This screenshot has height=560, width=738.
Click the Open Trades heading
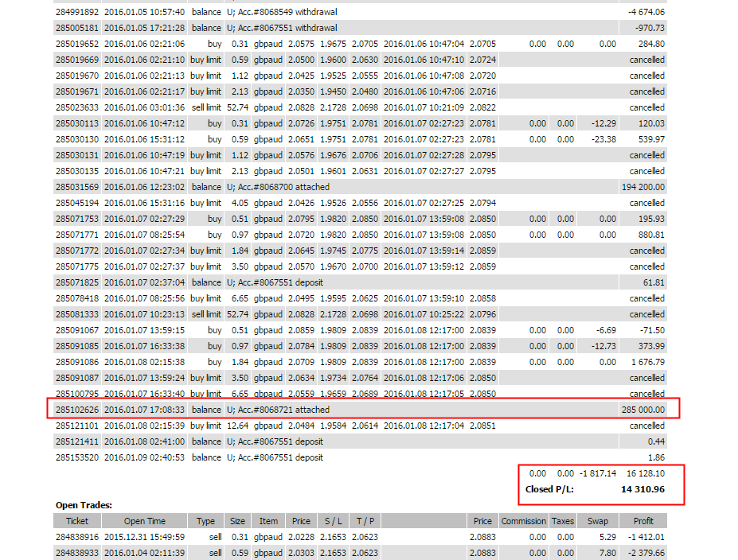[84, 505]
